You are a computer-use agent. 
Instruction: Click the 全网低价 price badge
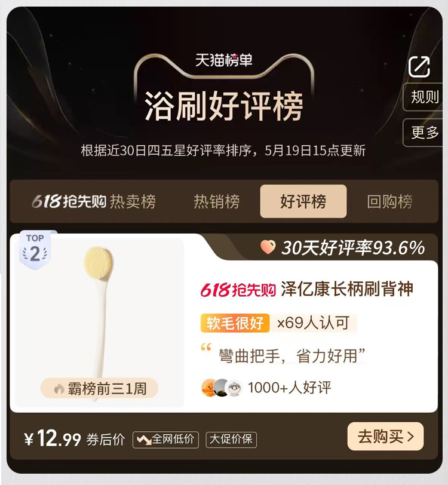166,440
